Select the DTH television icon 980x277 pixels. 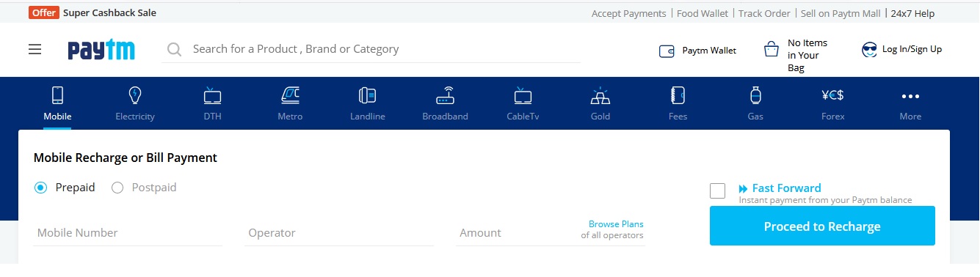(213, 95)
